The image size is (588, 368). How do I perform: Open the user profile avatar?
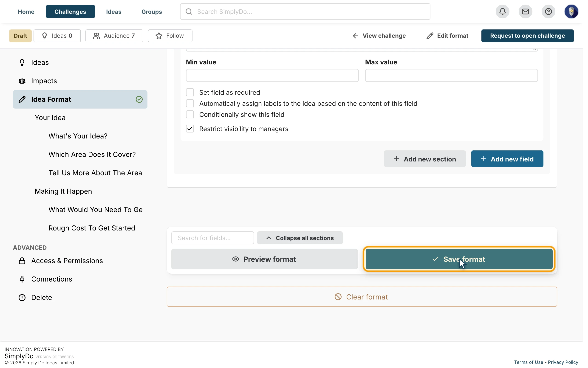(571, 11)
